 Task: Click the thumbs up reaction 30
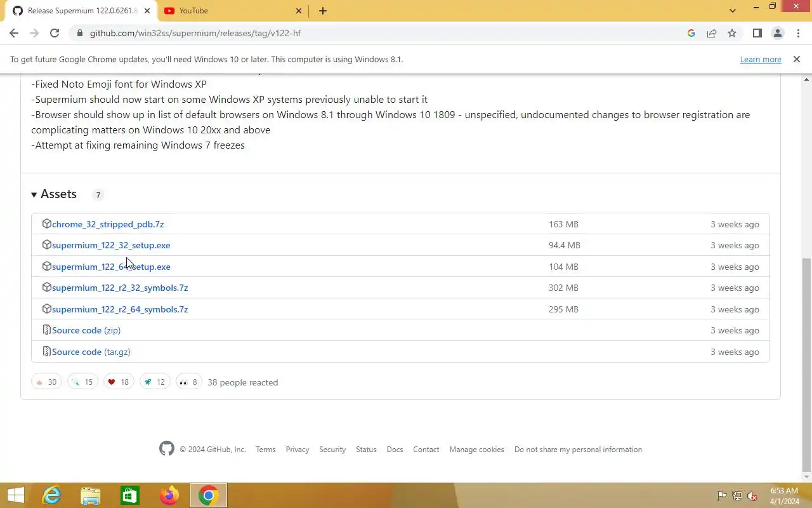(46, 382)
